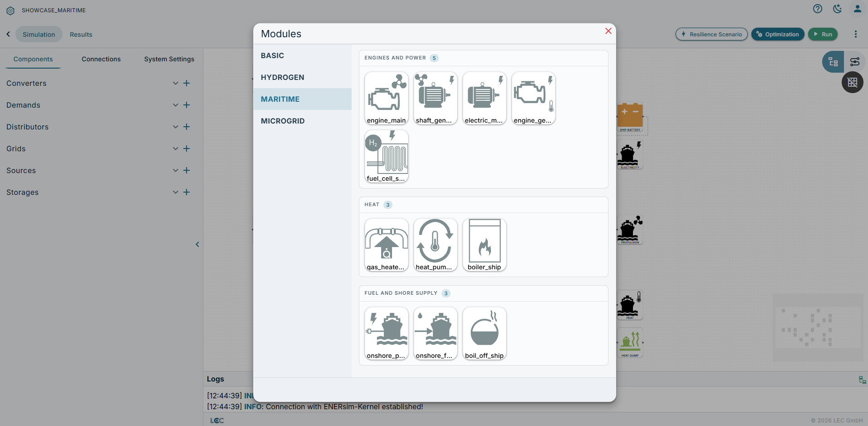Image resolution: width=868 pixels, height=426 pixels.
Task: Pick the boiler_ship module
Action: [x=484, y=245]
